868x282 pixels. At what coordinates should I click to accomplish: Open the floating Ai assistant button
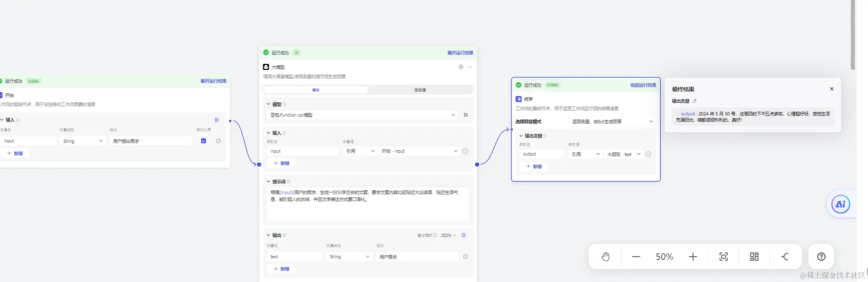(x=841, y=204)
